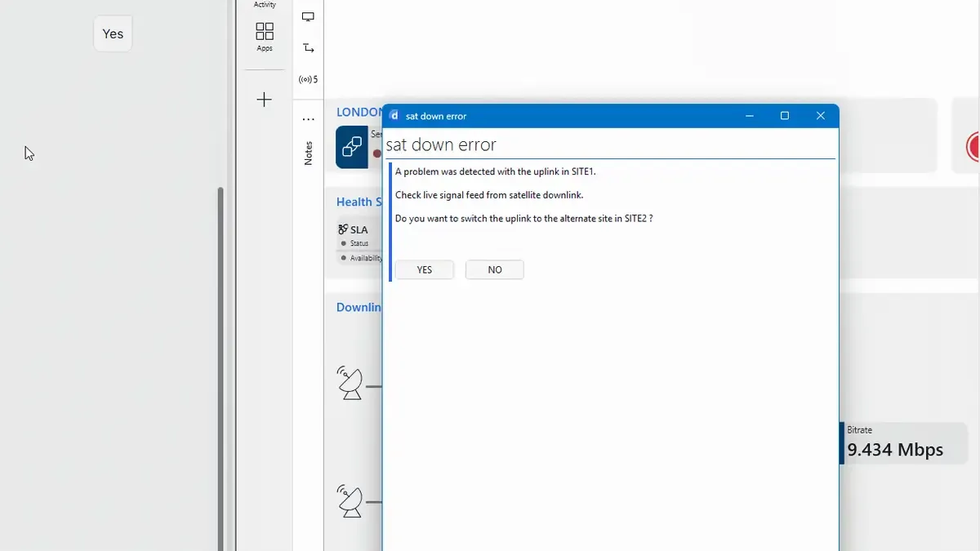980x551 pixels.
Task: Click YES to switch uplink to SITE2
Action: pos(425,269)
